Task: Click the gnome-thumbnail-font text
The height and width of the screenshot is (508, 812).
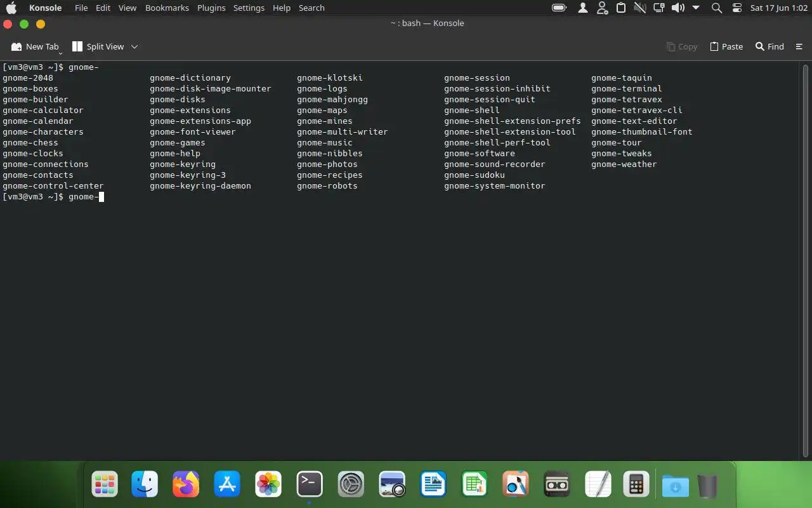Action: 641,131
